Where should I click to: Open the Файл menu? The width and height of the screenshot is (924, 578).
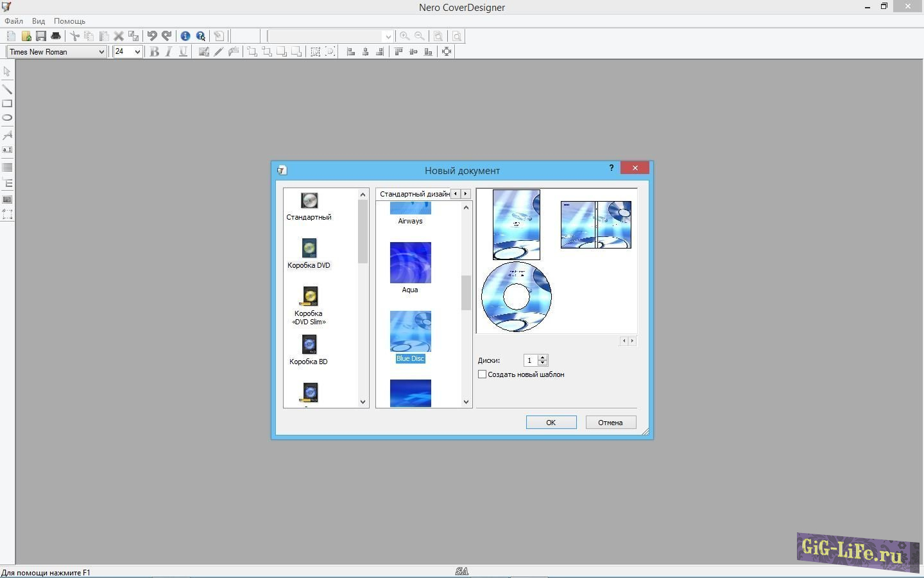[13, 21]
